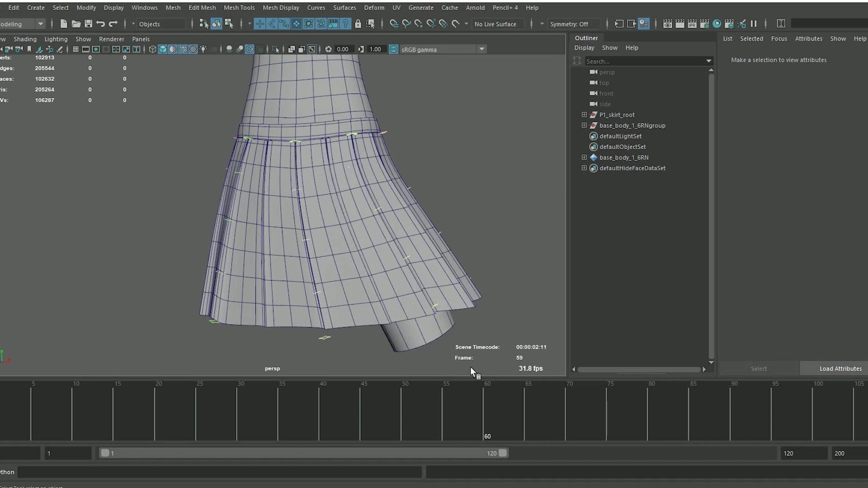Image resolution: width=868 pixels, height=488 pixels.
Task: Open the sRGB gamma view transform dropdown
Action: coord(481,49)
